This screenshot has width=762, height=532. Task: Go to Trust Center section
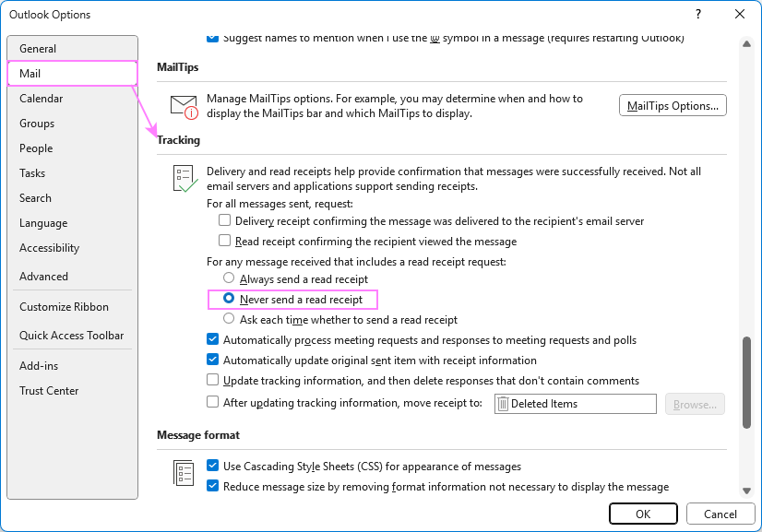click(x=49, y=390)
